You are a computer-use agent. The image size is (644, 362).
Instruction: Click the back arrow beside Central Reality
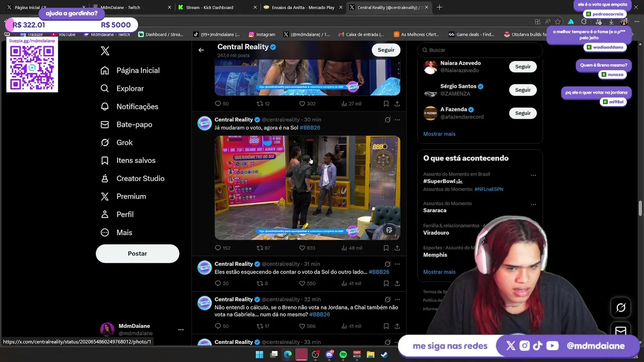point(201,50)
